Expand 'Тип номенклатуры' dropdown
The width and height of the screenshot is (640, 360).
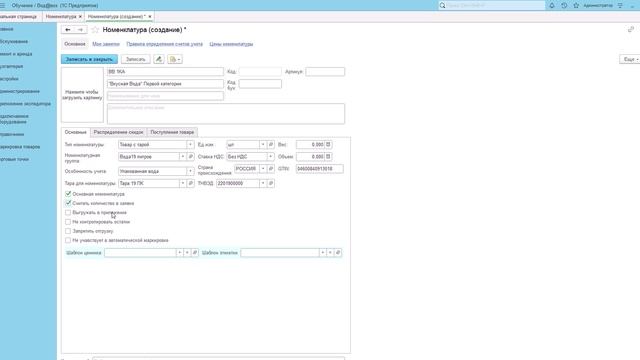click(x=190, y=144)
